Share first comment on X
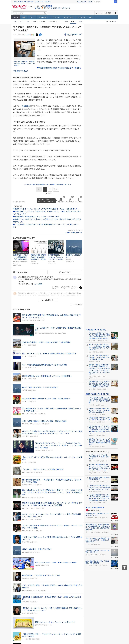The width and height of the screenshot is (129, 644). (x=80, y=288)
